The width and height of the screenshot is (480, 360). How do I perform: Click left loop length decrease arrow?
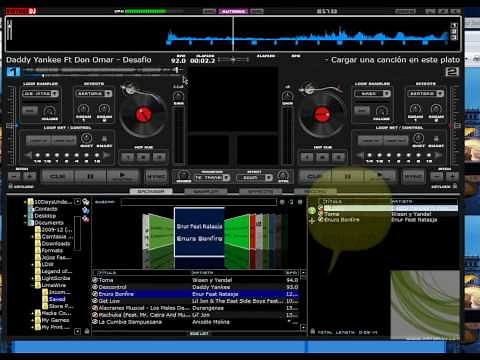(x=28, y=155)
